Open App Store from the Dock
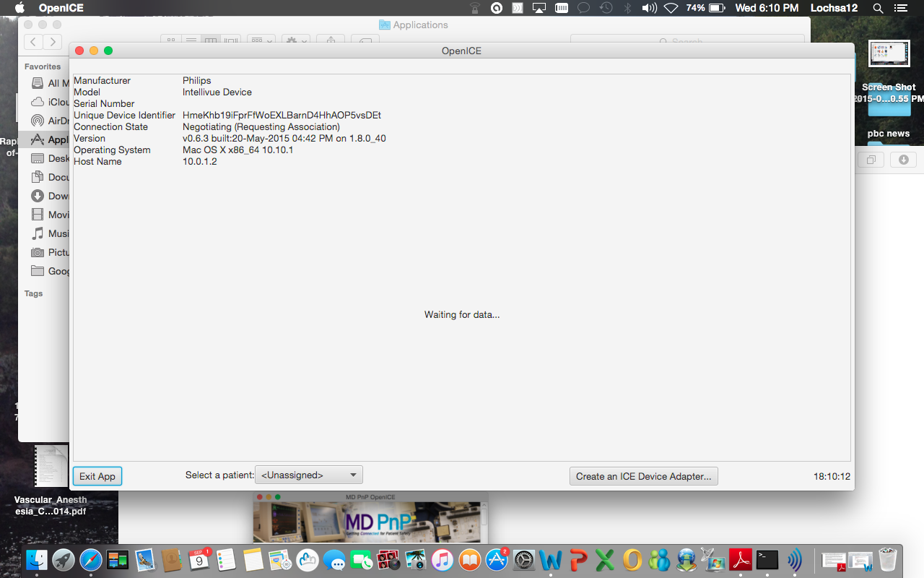924x578 pixels. click(497, 559)
